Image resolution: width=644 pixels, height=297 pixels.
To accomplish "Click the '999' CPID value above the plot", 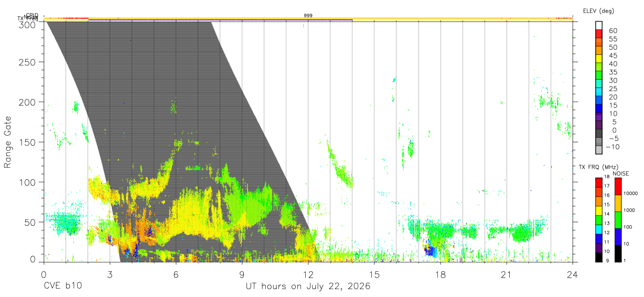I will [x=308, y=16].
